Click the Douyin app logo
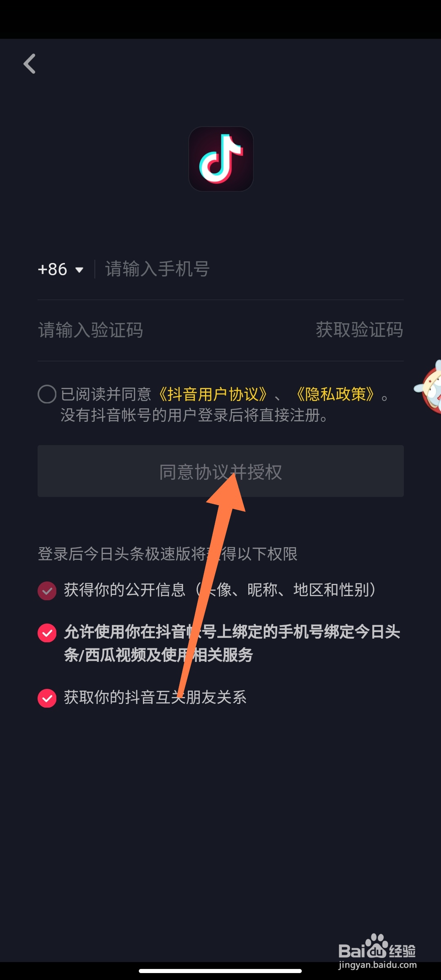This screenshot has width=441, height=980. (x=221, y=159)
